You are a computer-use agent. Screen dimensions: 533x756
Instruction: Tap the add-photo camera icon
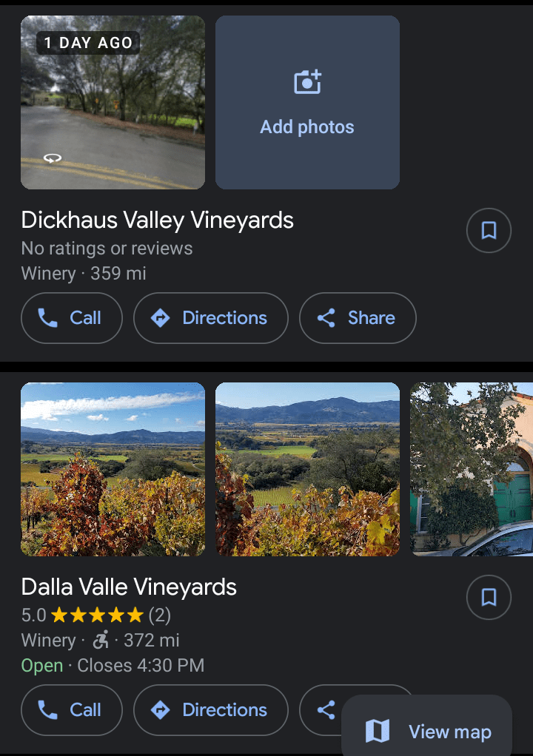pyautogui.click(x=307, y=82)
